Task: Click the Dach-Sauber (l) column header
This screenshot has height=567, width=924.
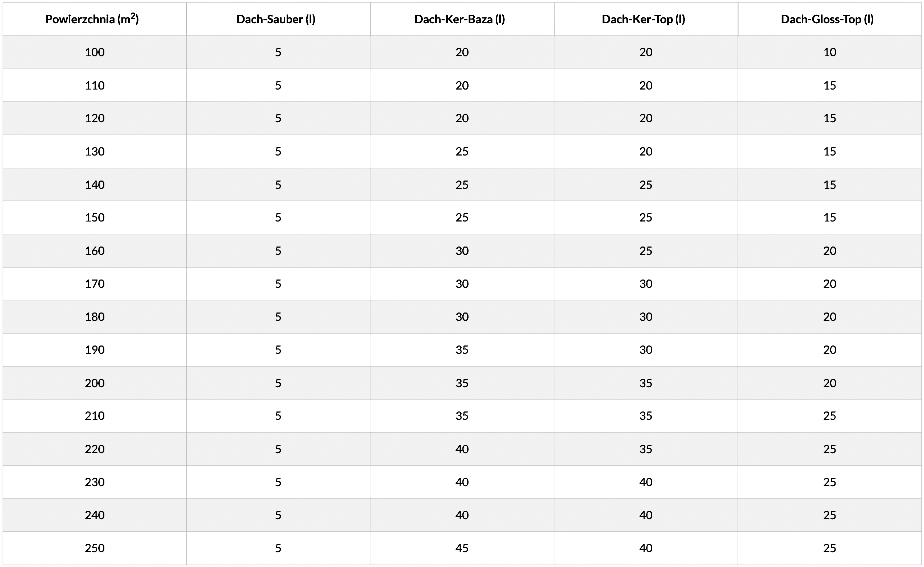Action: click(x=276, y=19)
